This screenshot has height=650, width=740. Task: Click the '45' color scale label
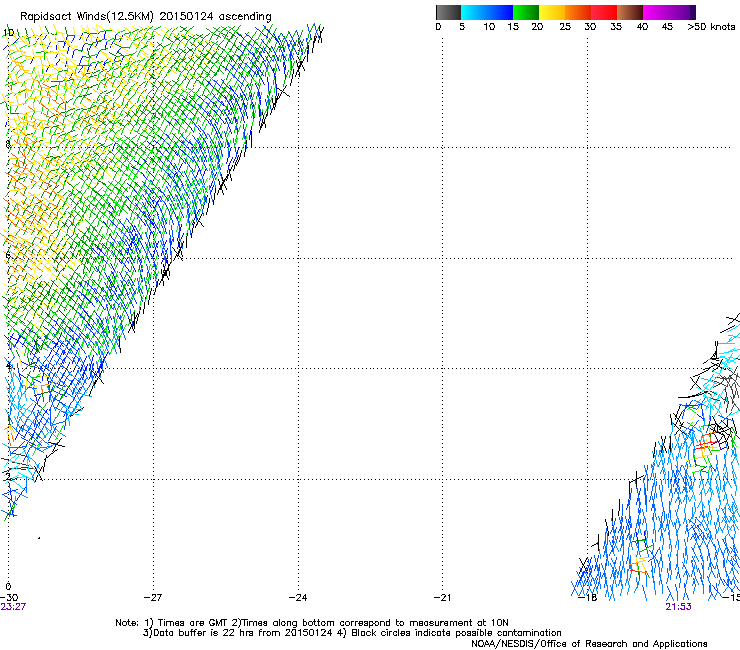(667, 26)
